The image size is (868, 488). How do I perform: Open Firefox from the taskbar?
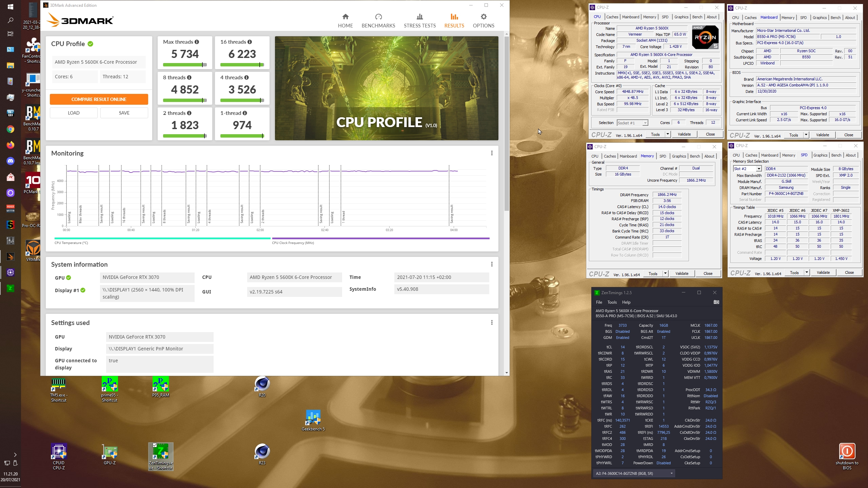click(11, 145)
